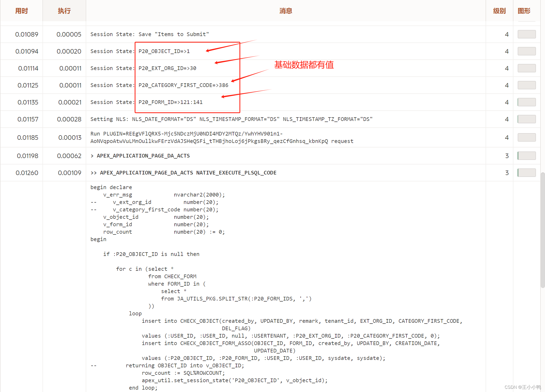
Task: Click elapsed time value 0.01260
Action: pyautogui.click(x=27, y=173)
